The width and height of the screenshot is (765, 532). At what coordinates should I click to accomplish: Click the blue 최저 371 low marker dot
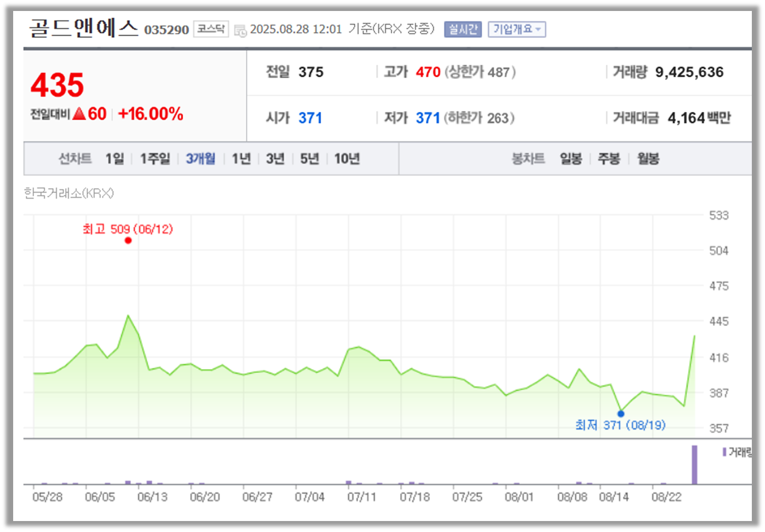click(x=621, y=414)
